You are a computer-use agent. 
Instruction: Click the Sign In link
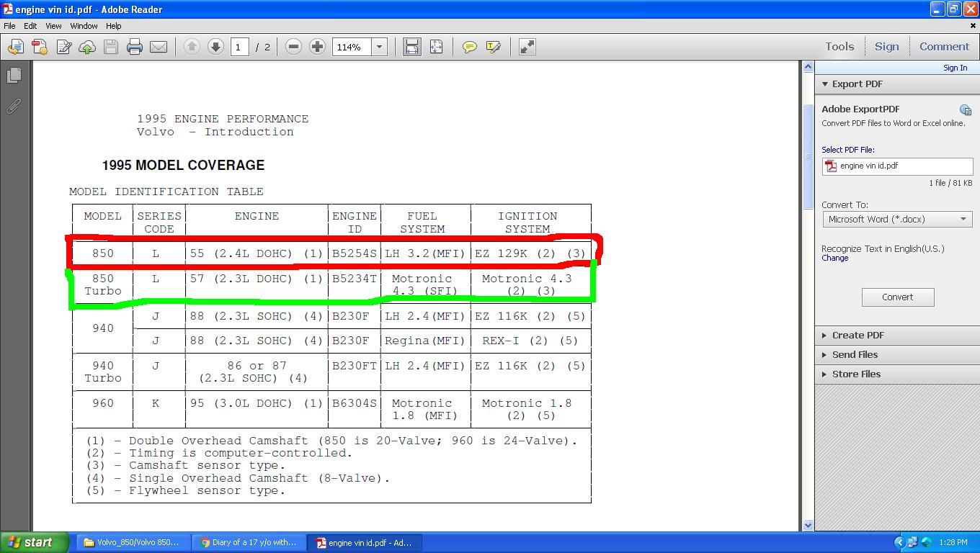955,68
